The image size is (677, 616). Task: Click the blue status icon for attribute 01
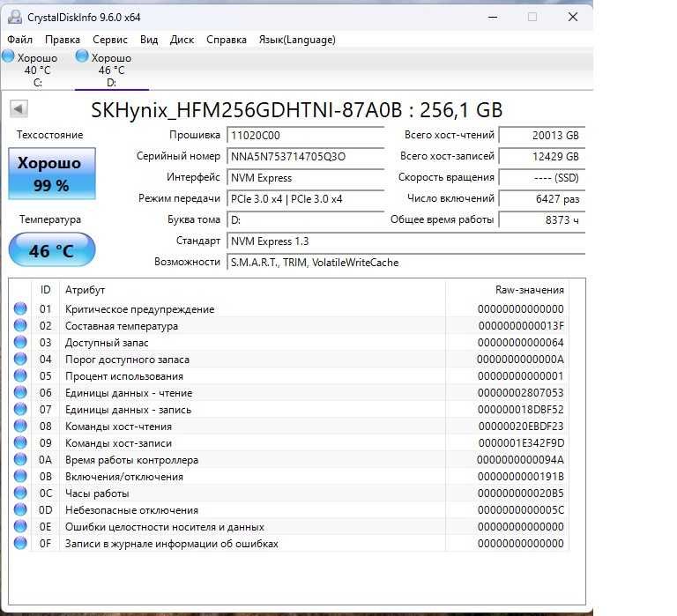click(20, 308)
